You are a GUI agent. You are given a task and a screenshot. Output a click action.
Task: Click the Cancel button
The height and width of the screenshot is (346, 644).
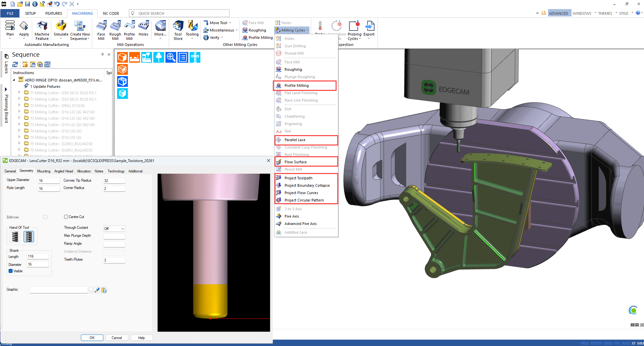pos(117,338)
